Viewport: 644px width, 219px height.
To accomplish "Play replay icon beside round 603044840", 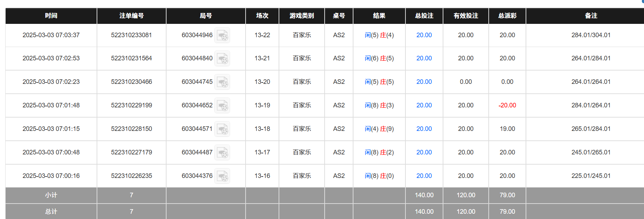I will tap(222, 59).
